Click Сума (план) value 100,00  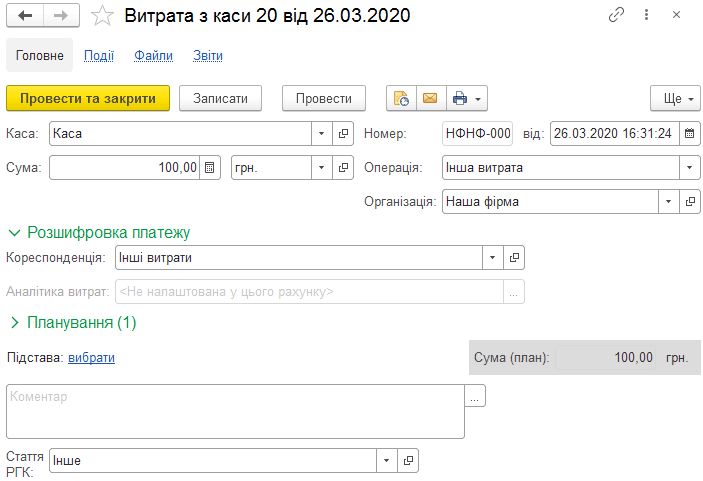point(605,357)
